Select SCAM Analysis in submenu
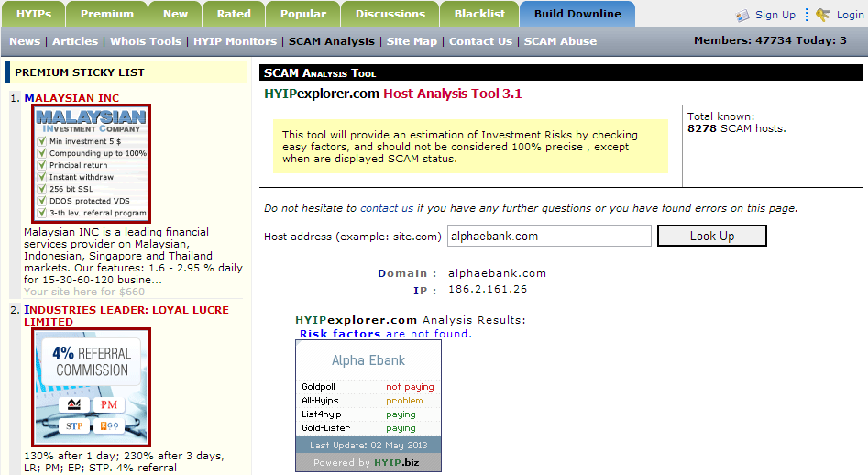The height and width of the screenshot is (475, 868). pyautogui.click(x=332, y=41)
